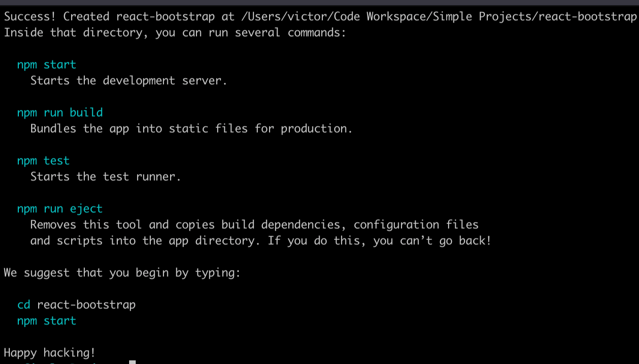Screen dimensions: 639x364
Task: Click "Starts the test runner." description
Action: coord(106,177)
